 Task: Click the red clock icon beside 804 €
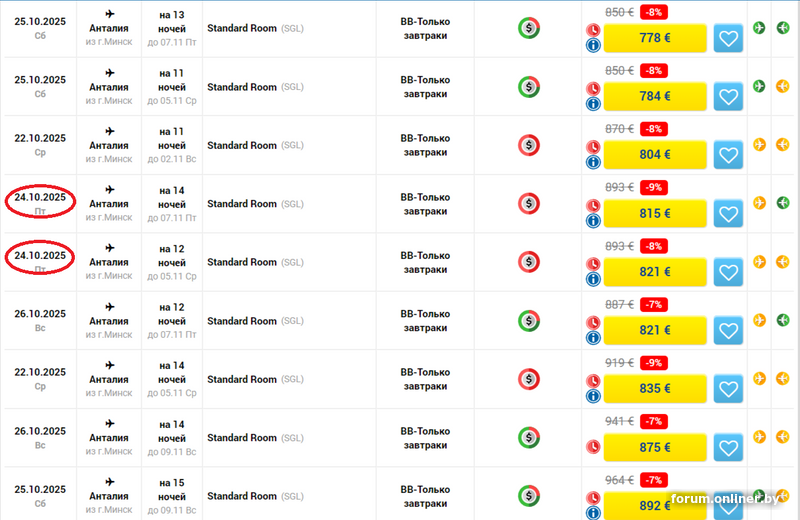pos(593,147)
